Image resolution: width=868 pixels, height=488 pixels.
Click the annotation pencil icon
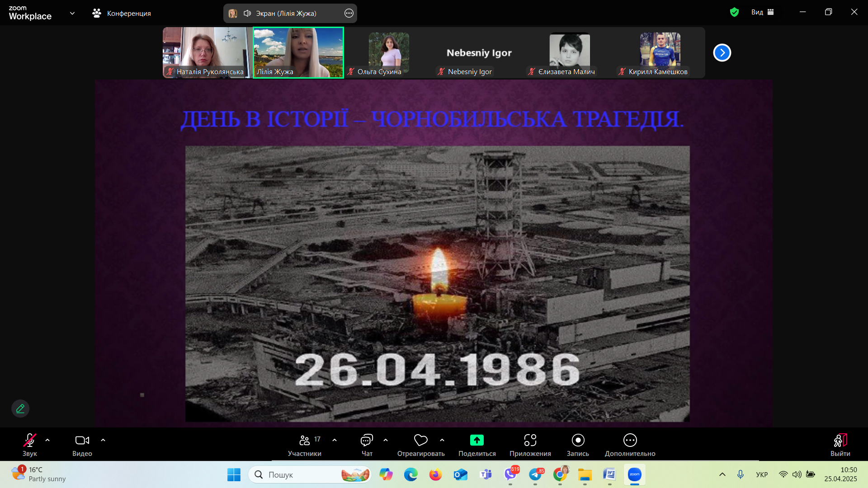pos(20,408)
